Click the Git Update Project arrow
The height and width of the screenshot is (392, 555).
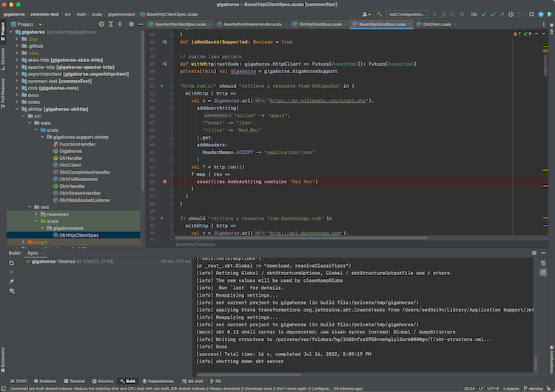(484, 15)
